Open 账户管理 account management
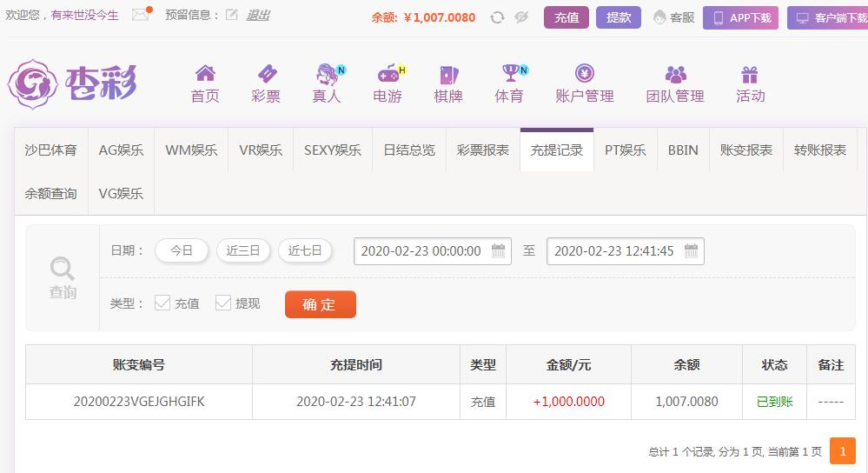The image size is (868, 473). [x=585, y=84]
